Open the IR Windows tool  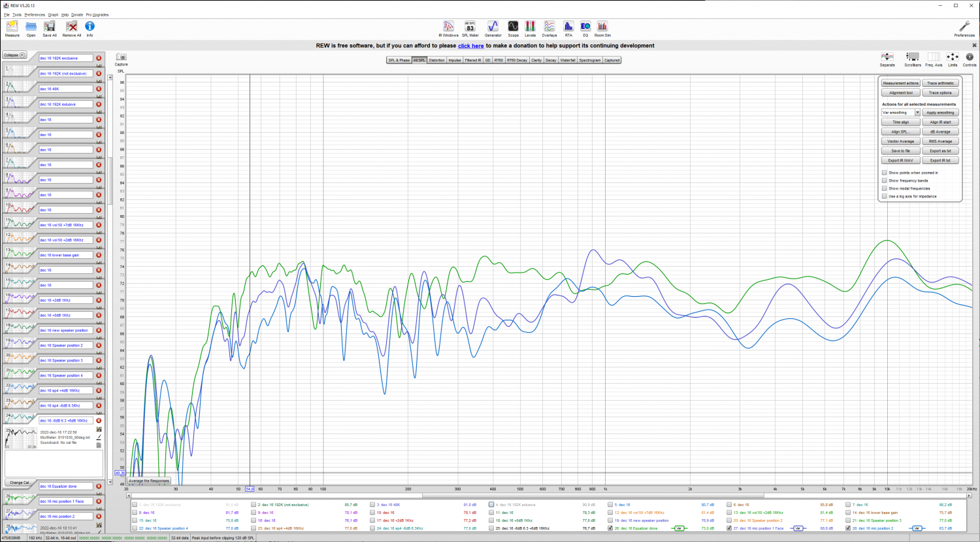click(449, 26)
